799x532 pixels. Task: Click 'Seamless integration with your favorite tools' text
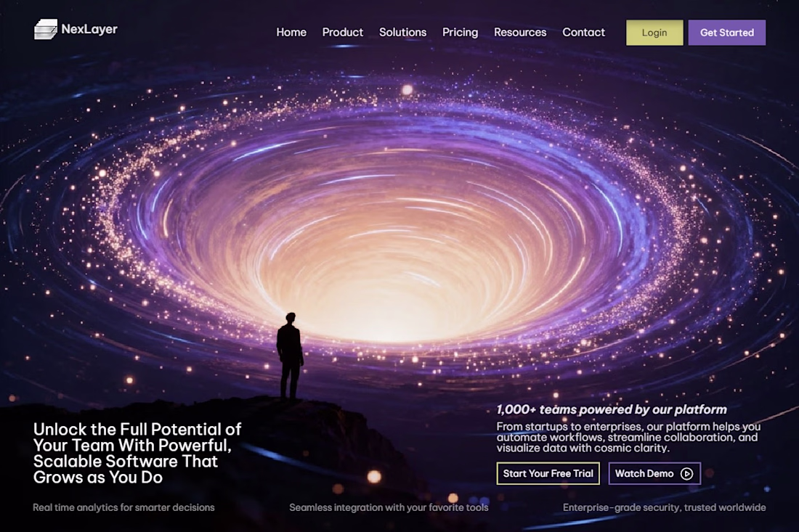[389, 507]
